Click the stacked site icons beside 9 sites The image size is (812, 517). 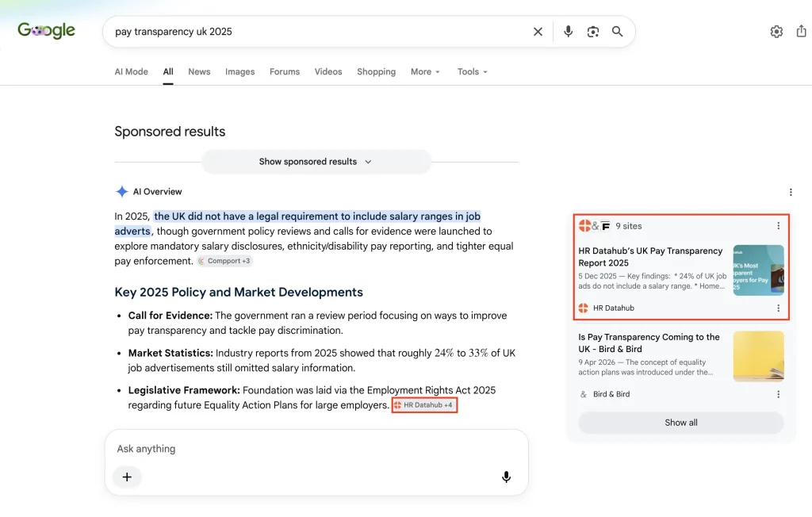point(595,226)
